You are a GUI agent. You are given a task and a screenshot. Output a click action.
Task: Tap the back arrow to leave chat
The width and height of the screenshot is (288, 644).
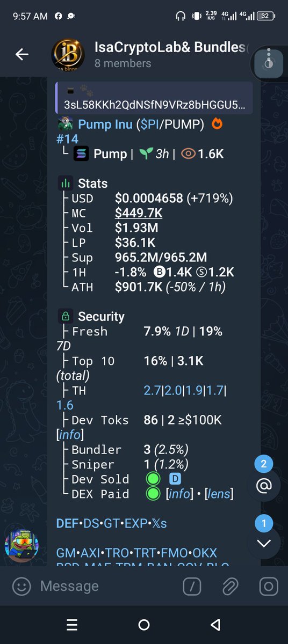pos(21,54)
